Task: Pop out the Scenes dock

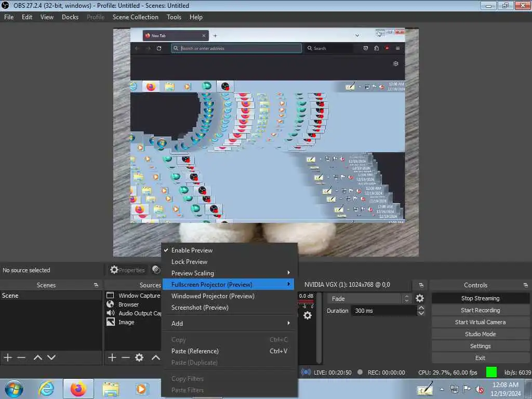Action: pyautogui.click(x=96, y=285)
